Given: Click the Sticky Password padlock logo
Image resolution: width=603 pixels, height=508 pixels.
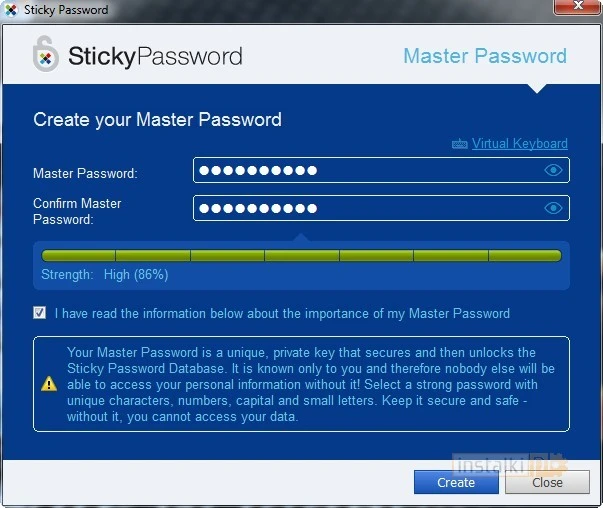Looking at the screenshot, I should coord(46,54).
